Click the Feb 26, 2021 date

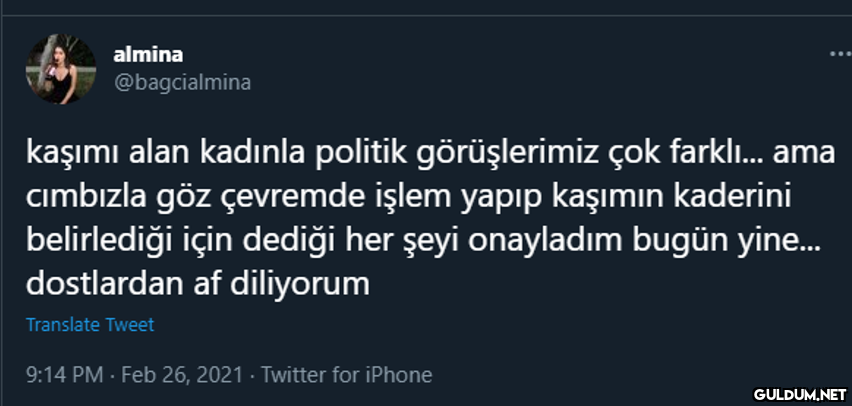[182, 375]
